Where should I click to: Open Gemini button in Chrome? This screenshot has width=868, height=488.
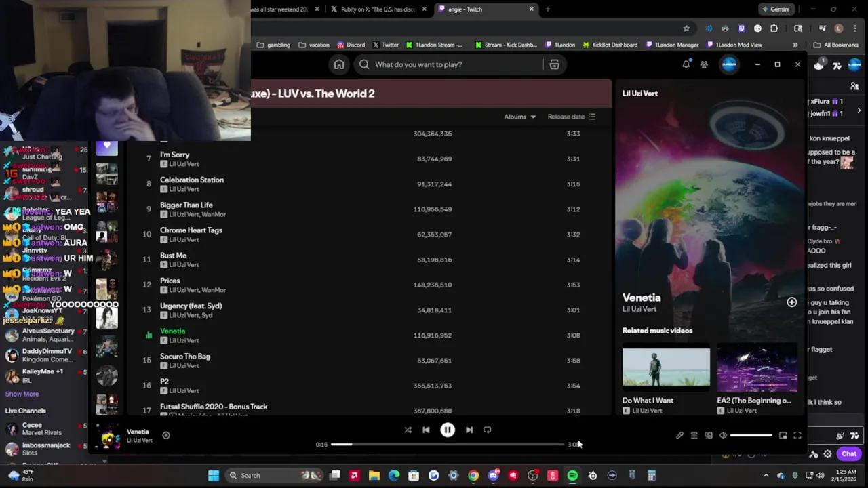tap(777, 9)
